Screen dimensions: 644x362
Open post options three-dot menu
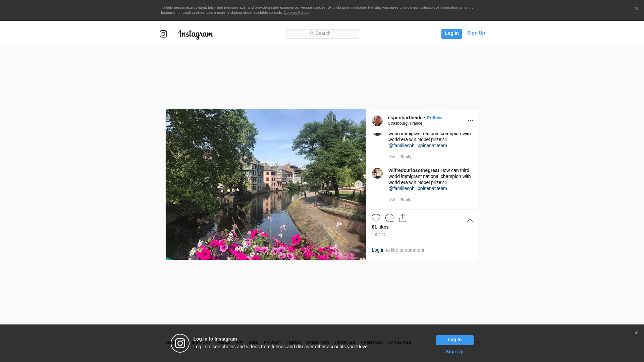[470, 121]
